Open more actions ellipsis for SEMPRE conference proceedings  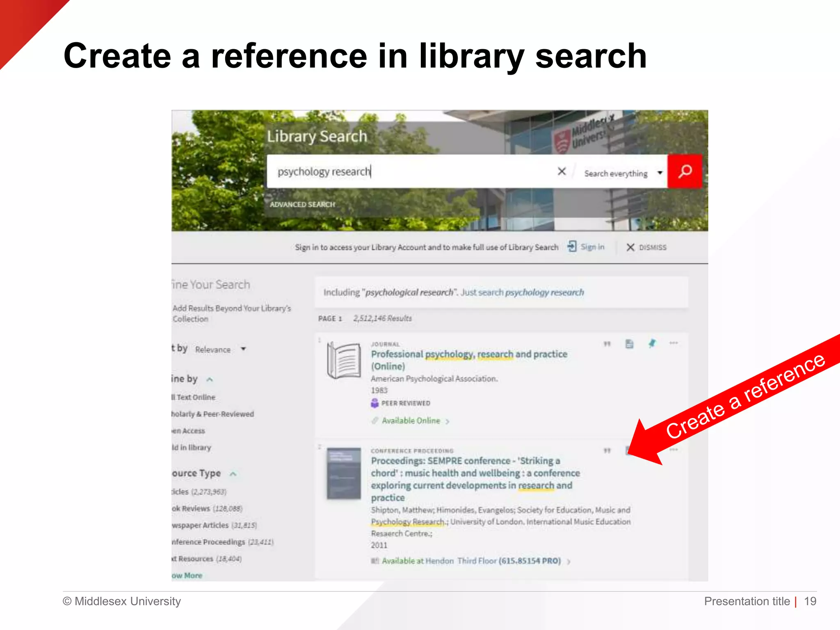673,450
